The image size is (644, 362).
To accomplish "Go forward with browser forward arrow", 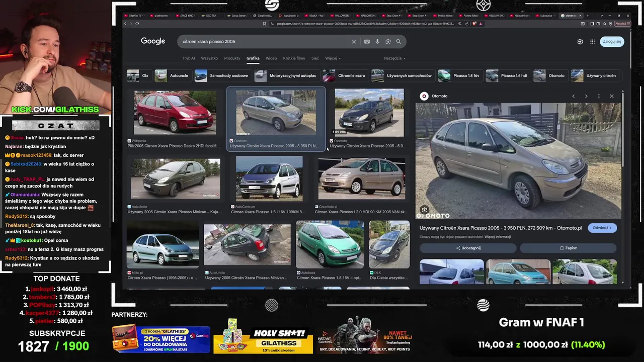I will (x=131, y=24).
